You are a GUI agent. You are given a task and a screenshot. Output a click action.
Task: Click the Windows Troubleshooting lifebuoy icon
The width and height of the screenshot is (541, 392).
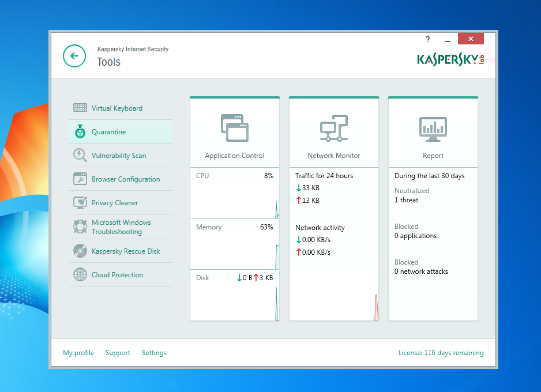click(80, 227)
